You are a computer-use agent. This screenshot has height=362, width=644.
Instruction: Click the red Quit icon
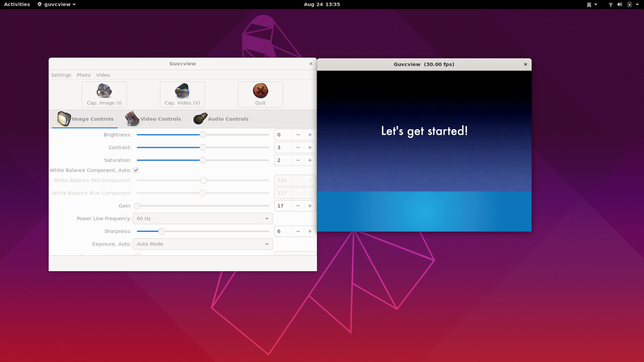pos(260,91)
